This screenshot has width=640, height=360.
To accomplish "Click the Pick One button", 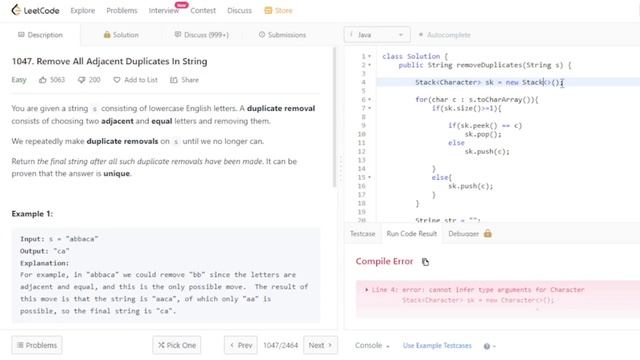I will [177, 345].
